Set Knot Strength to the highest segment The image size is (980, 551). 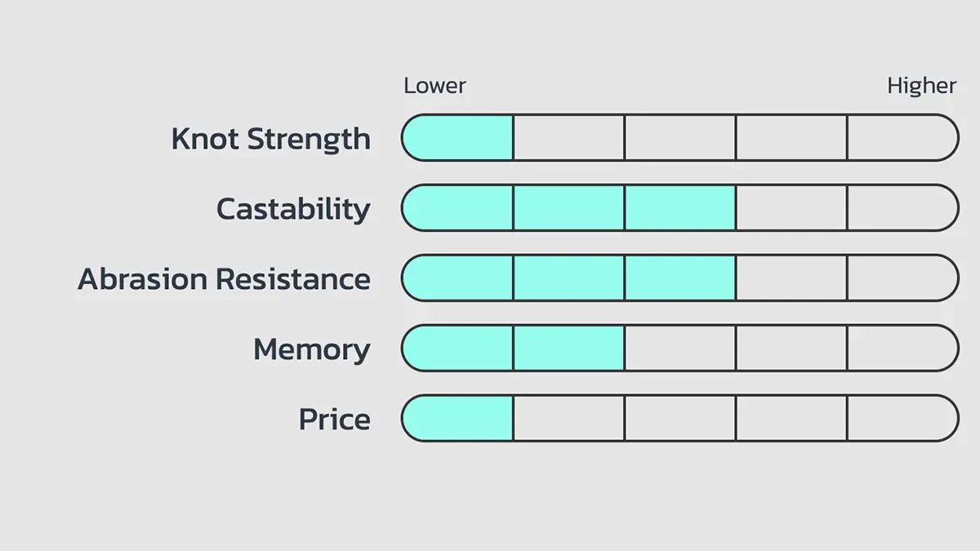click(902, 138)
